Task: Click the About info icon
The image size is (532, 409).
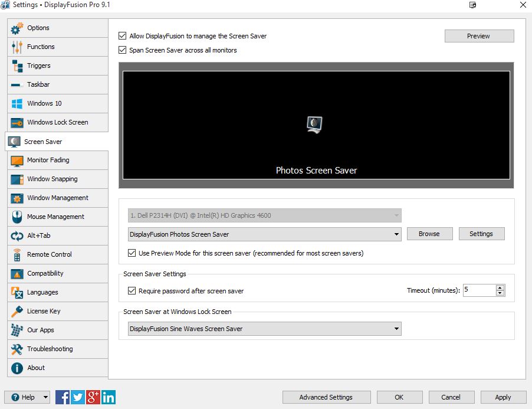Action: 17,368
